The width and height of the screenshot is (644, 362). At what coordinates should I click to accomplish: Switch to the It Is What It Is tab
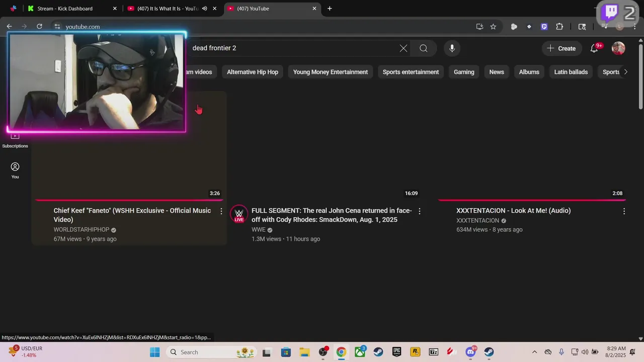pyautogui.click(x=171, y=9)
